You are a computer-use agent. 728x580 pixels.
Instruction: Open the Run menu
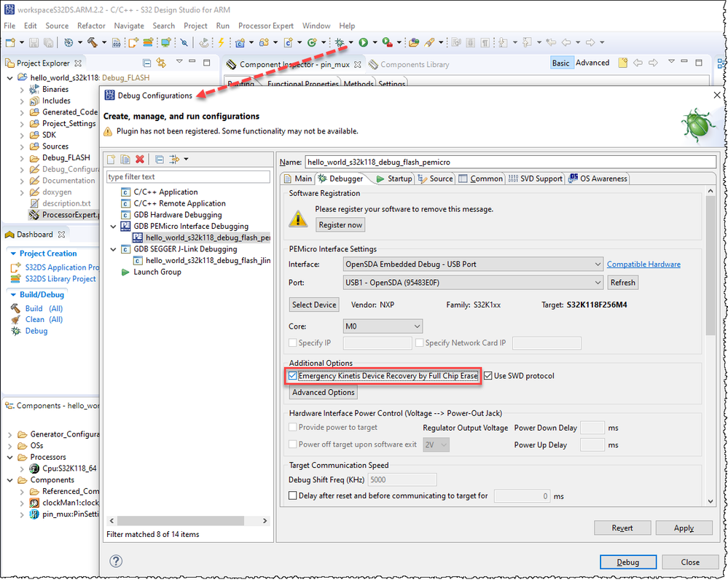coord(223,26)
